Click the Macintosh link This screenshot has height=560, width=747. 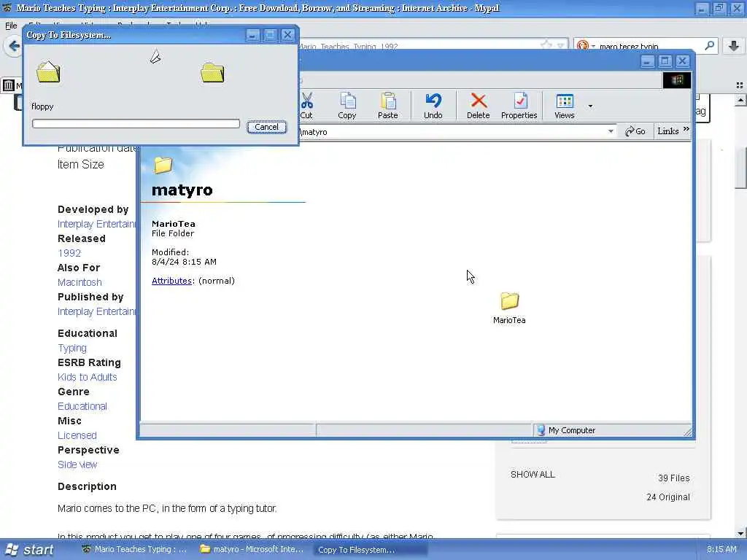[x=80, y=282]
